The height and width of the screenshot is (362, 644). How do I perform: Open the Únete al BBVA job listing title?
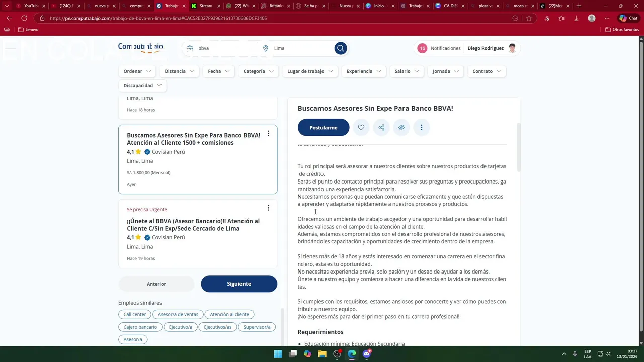tap(193, 225)
